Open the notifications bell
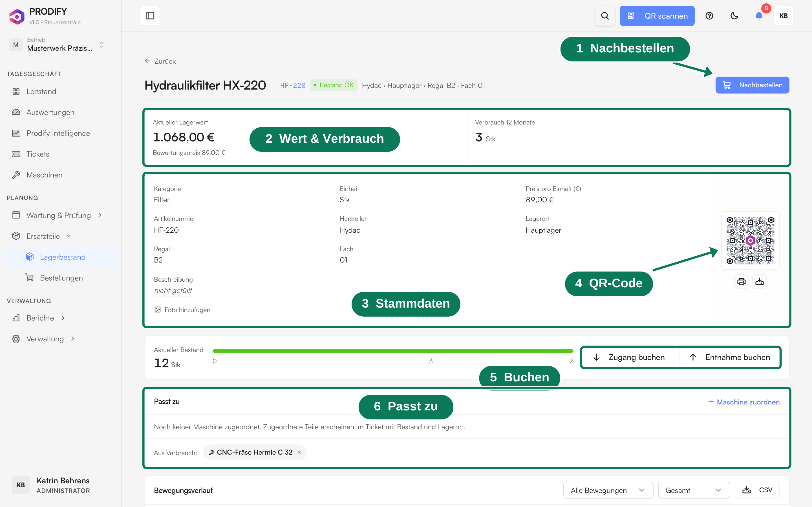The height and width of the screenshot is (507, 812). tap(759, 16)
